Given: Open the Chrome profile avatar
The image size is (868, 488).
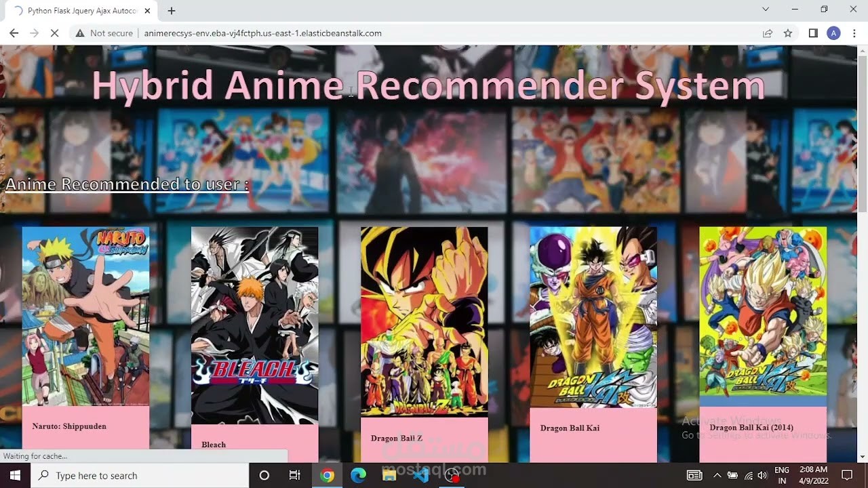Looking at the screenshot, I should coord(833,33).
